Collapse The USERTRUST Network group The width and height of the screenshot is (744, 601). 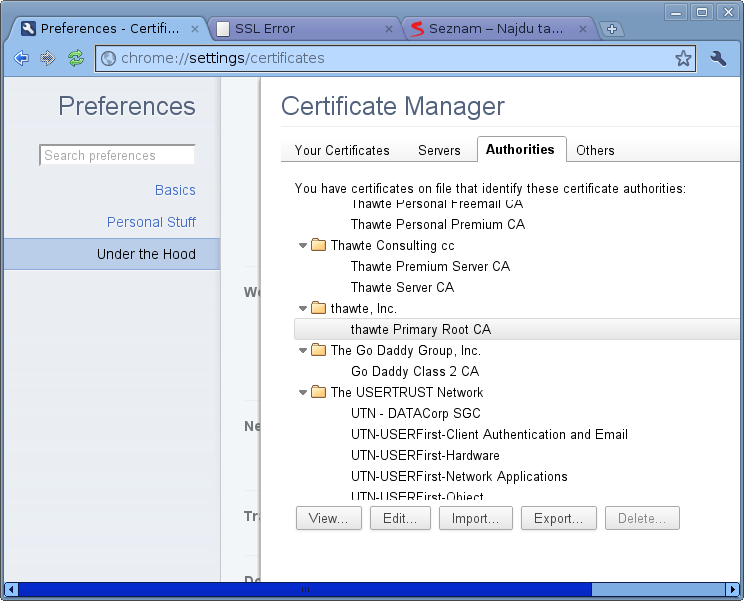[x=303, y=393]
